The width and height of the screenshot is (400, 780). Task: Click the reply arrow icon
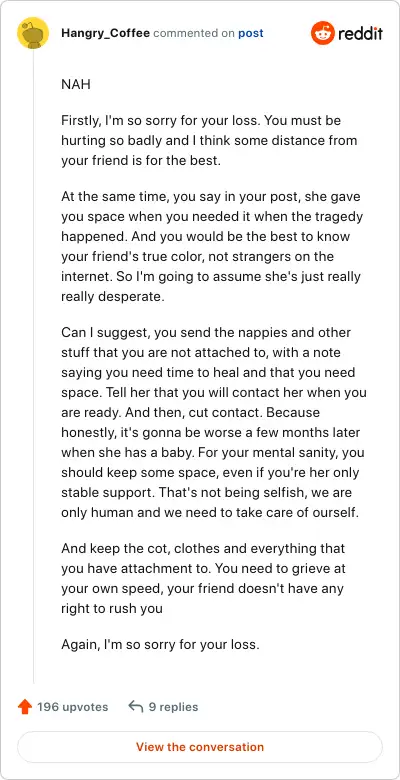[x=135, y=707]
